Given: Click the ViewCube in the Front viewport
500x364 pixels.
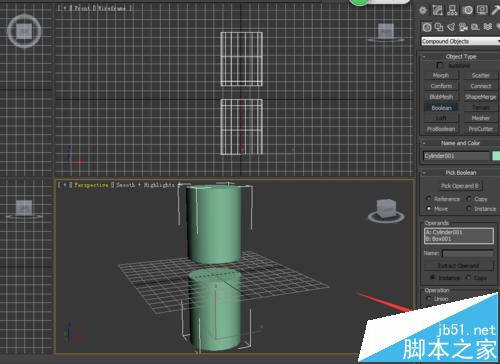Looking at the screenshot, I should (386, 32).
